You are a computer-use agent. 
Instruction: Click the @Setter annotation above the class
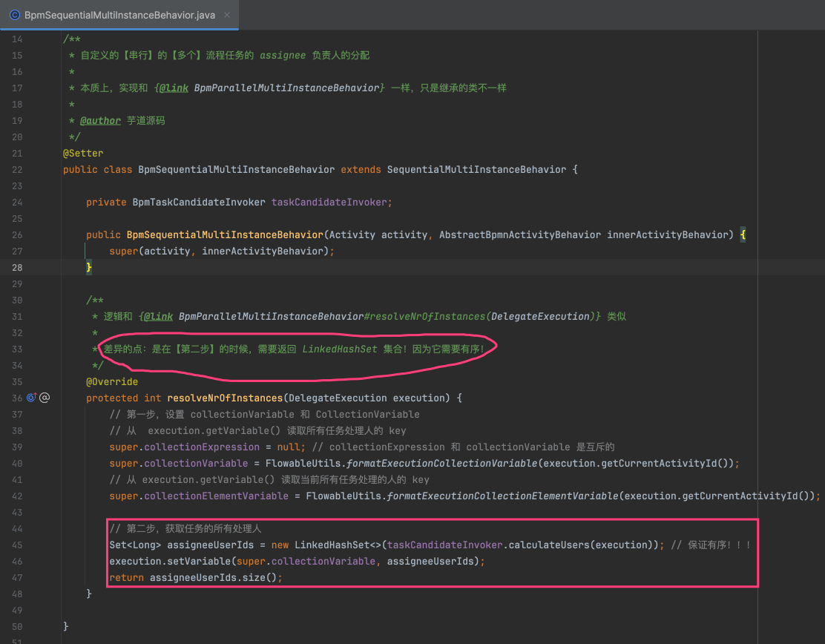pos(83,153)
